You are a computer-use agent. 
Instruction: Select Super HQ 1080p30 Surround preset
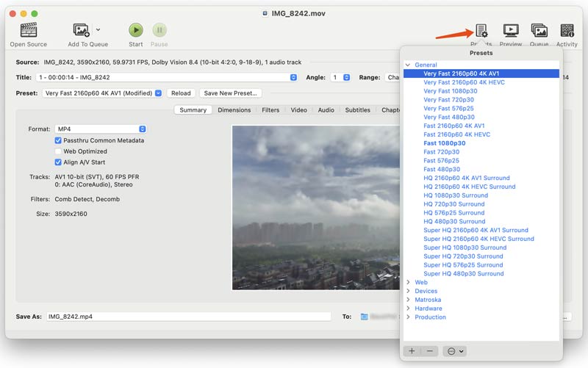pos(465,248)
